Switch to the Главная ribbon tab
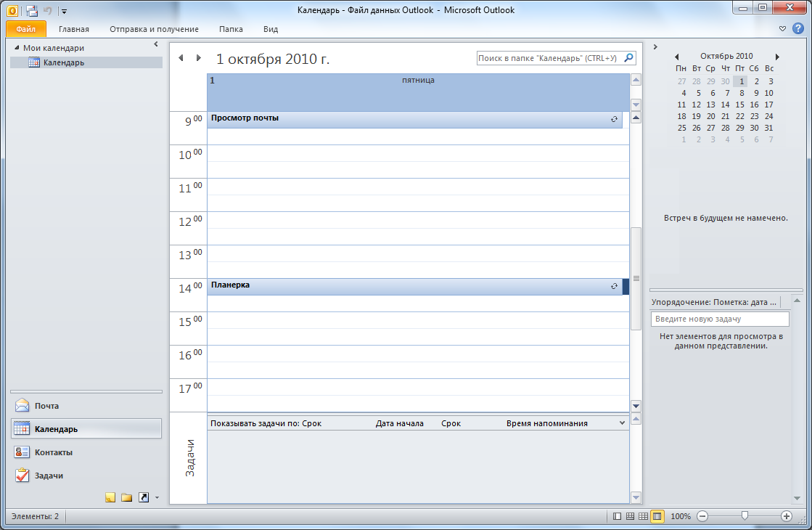 pyautogui.click(x=73, y=29)
